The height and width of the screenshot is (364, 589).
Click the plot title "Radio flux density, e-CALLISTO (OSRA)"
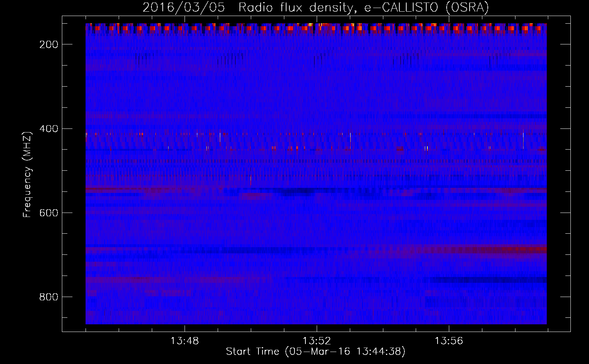click(x=363, y=7)
